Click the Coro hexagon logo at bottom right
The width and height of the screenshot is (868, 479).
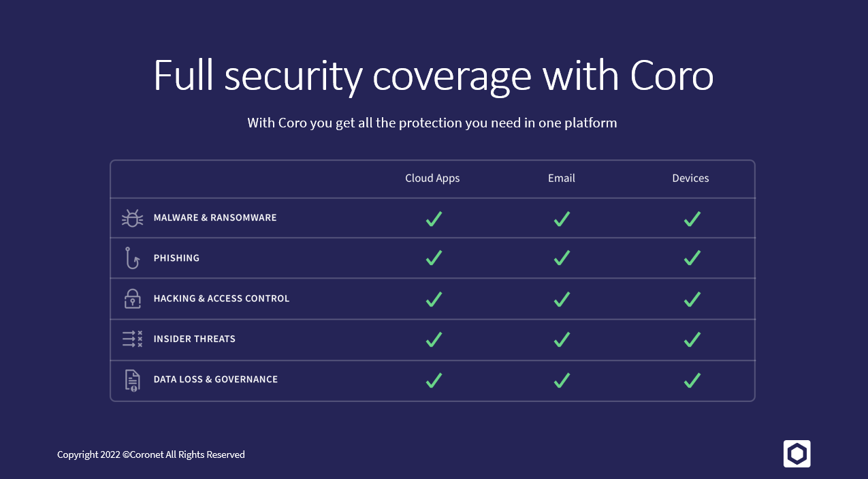tap(797, 454)
